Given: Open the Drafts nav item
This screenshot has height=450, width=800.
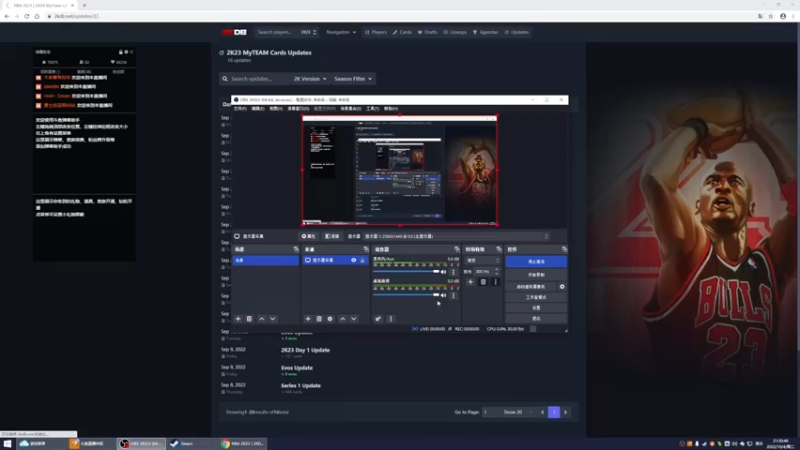Looking at the screenshot, I should pos(428,32).
